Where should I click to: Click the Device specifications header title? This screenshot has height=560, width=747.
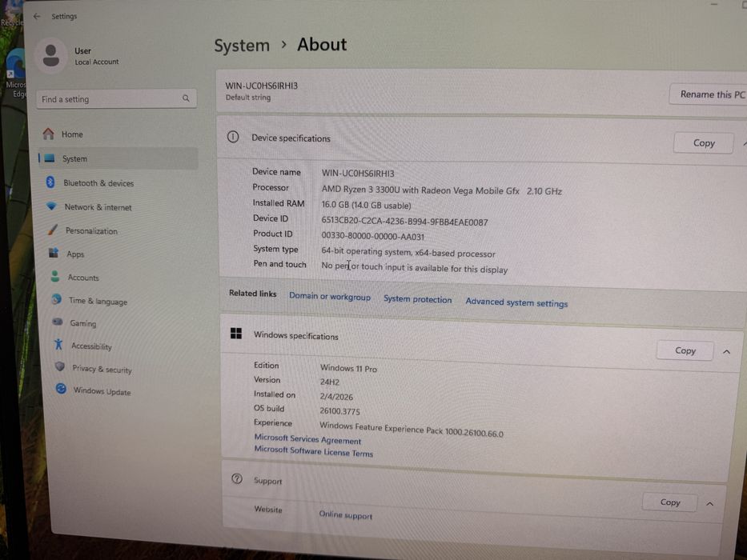291,138
